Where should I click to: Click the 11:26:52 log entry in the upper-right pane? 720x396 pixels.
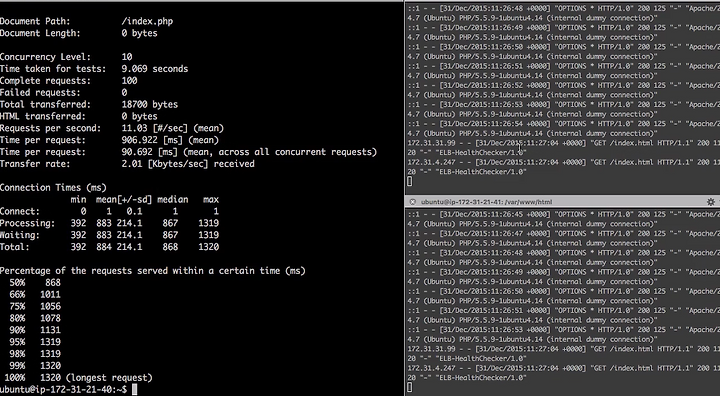[563, 90]
